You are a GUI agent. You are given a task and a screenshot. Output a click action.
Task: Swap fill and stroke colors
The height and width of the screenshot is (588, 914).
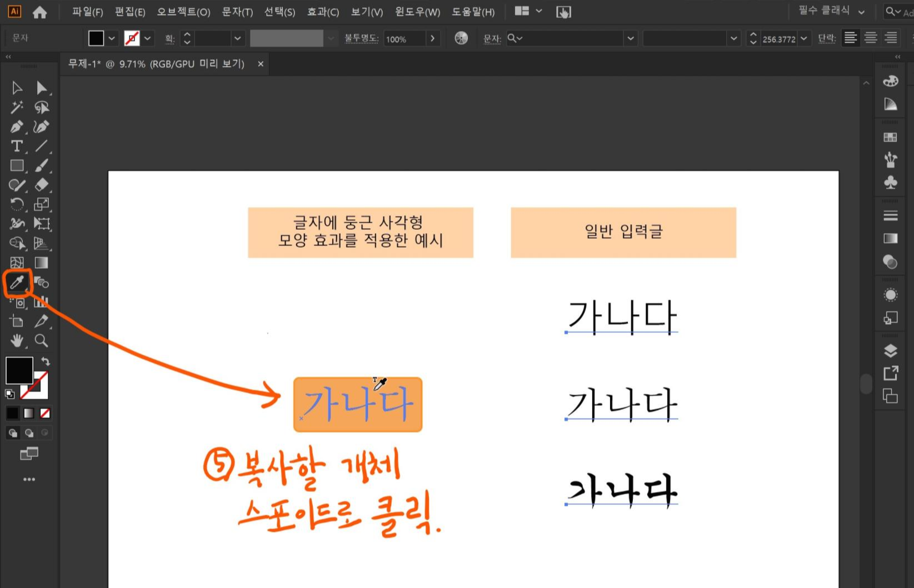45,361
